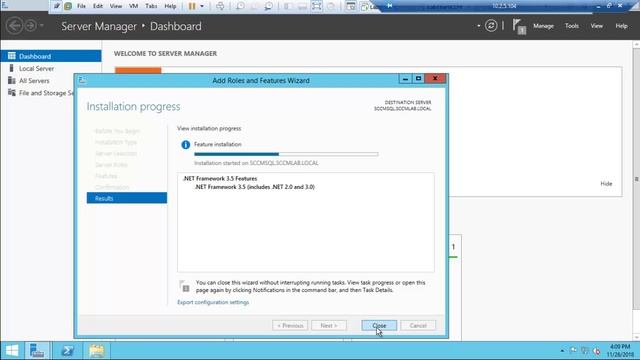Close the wizard with the red X
The width and height of the screenshot is (640, 360).
coord(436,78)
